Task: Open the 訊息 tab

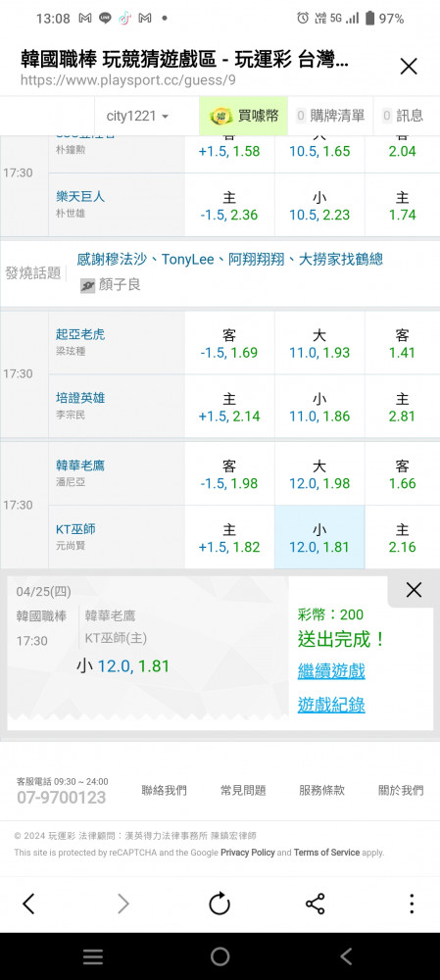Action: 403,116
